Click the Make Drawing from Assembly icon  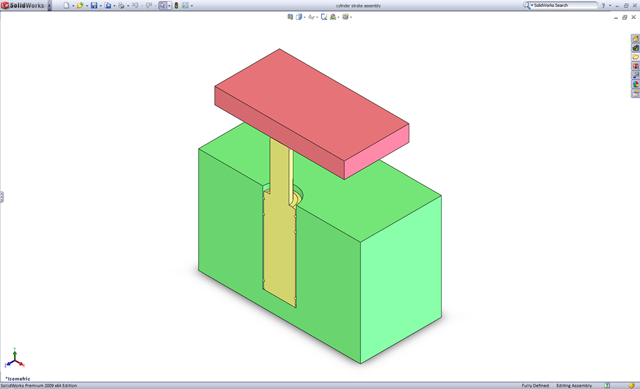(x=108, y=5)
